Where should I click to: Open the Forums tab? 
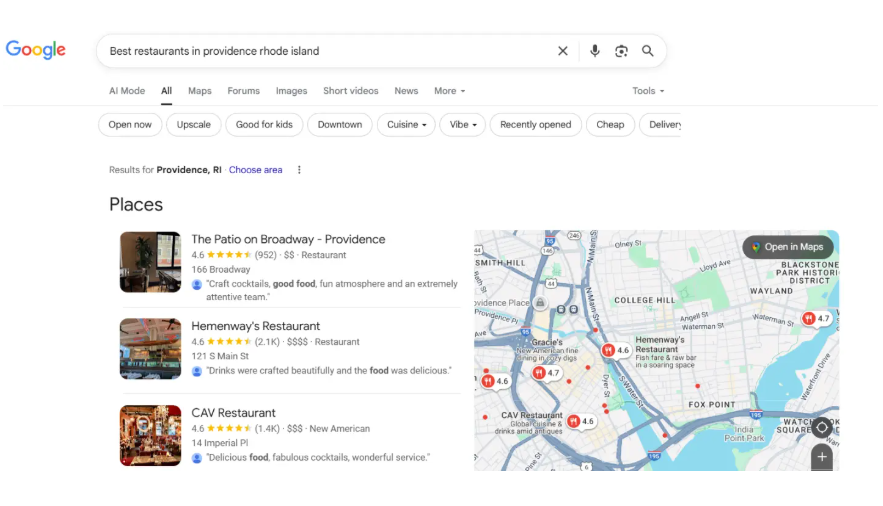tap(243, 91)
